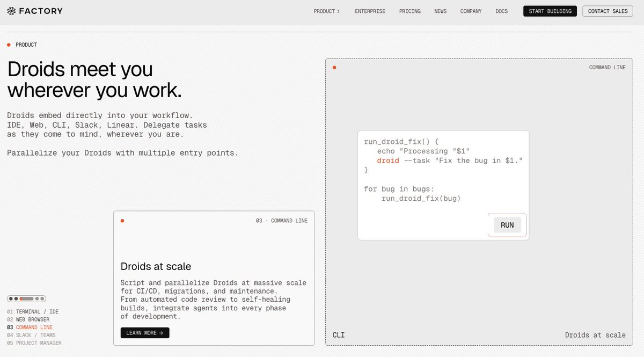Click 'Droids at scale' caption in preview panel
The image size is (644, 357).
[x=595, y=335]
